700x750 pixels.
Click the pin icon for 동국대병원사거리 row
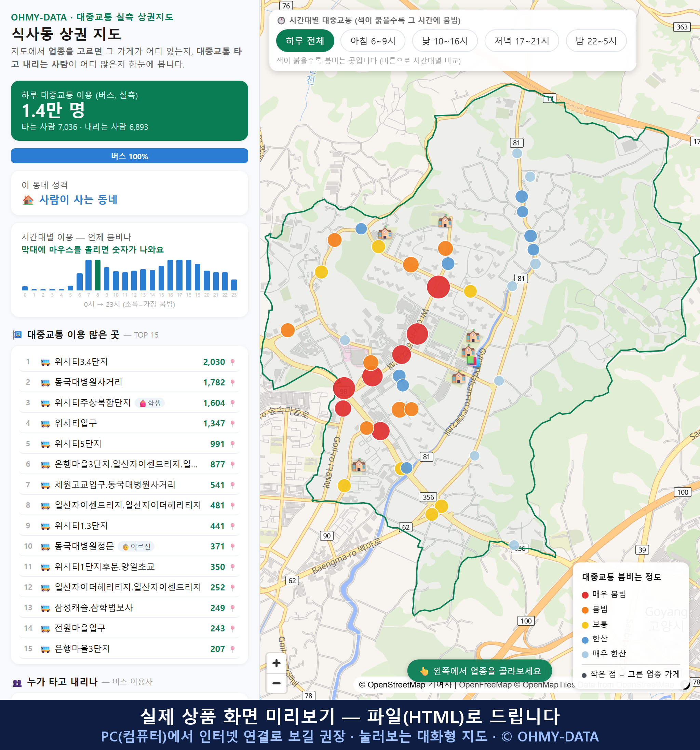[232, 383]
